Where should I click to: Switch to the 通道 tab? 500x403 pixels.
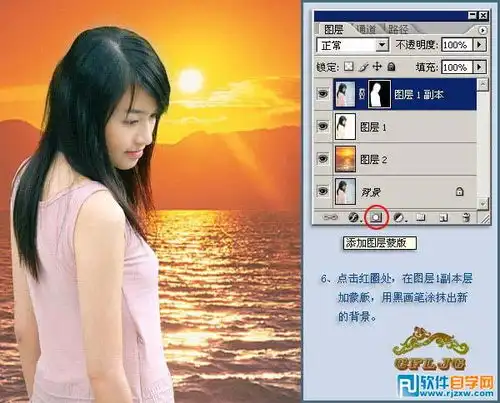click(366, 29)
